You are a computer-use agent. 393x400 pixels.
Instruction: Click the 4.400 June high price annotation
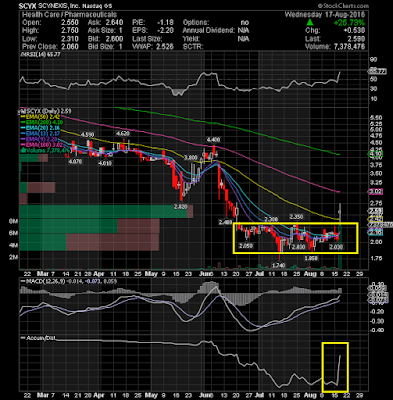pos(213,140)
